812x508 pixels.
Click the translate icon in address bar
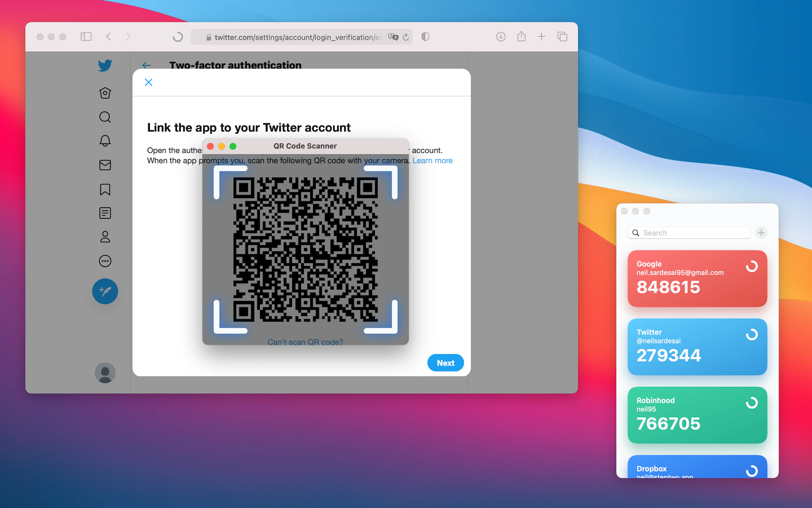click(393, 37)
